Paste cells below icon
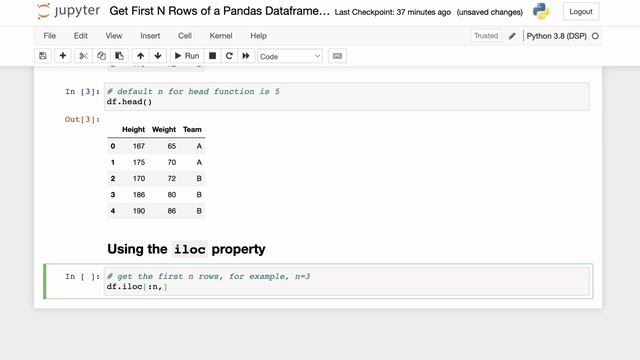Image resolution: width=640 pixels, height=360 pixels. pos(119,56)
